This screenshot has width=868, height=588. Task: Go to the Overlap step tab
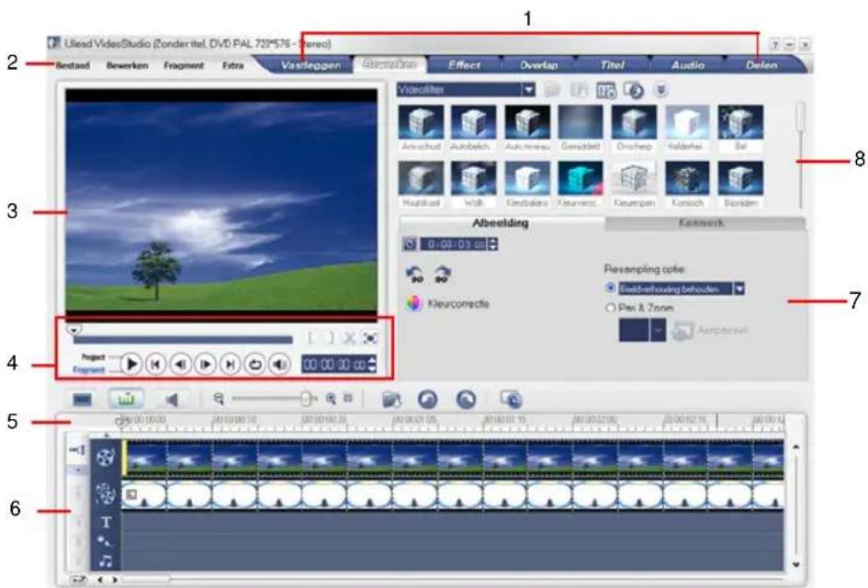[x=539, y=65]
